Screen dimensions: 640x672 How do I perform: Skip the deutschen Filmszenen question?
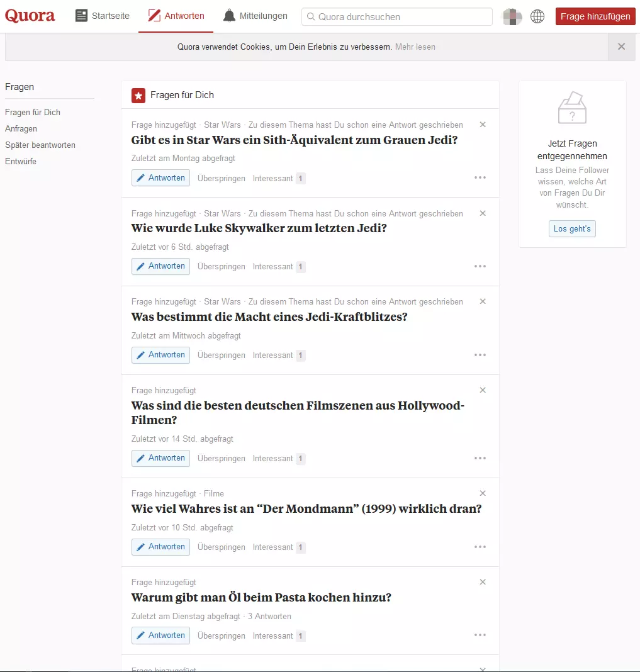click(221, 459)
